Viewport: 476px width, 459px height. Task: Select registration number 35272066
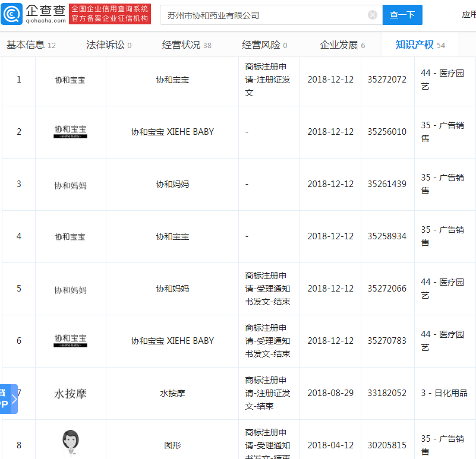click(387, 289)
